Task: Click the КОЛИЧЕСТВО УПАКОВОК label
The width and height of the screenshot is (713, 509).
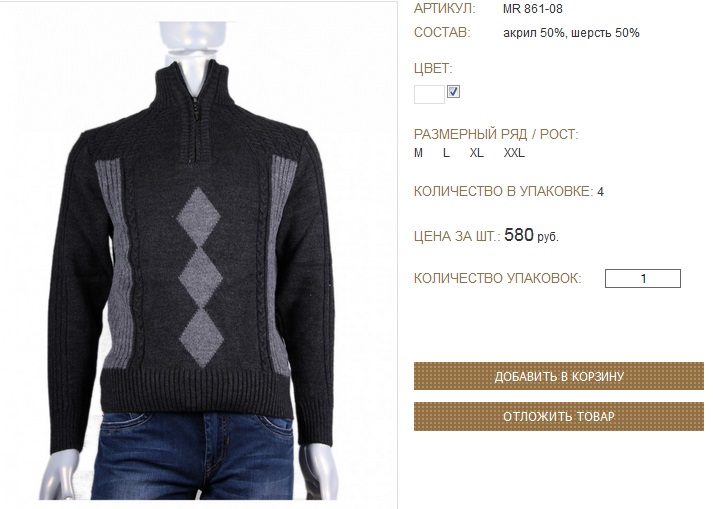Action: 497,278
